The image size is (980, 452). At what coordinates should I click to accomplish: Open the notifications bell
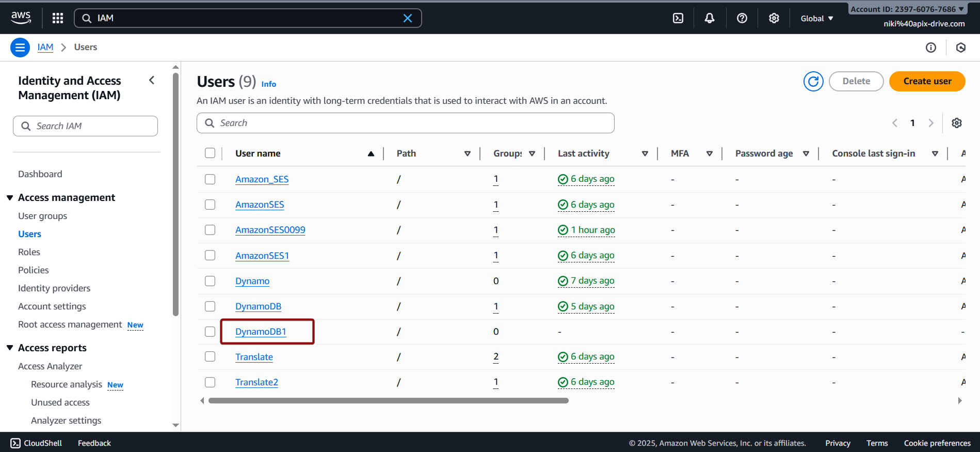[x=710, y=18]
